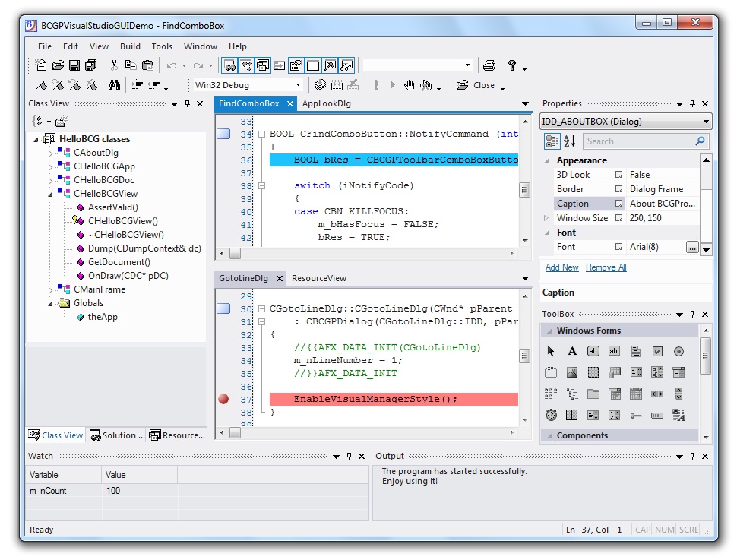Open the IDD_ABOUTBOX dialog selector dropdown

(706, 121)
